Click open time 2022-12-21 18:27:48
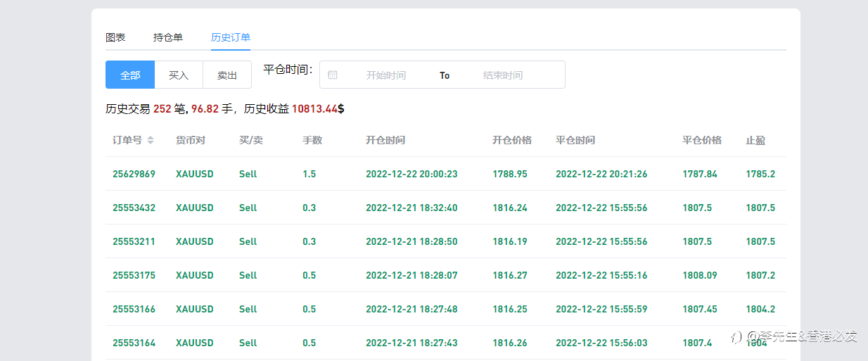Screen dimensions: 868x361 (x=411, y=309)
